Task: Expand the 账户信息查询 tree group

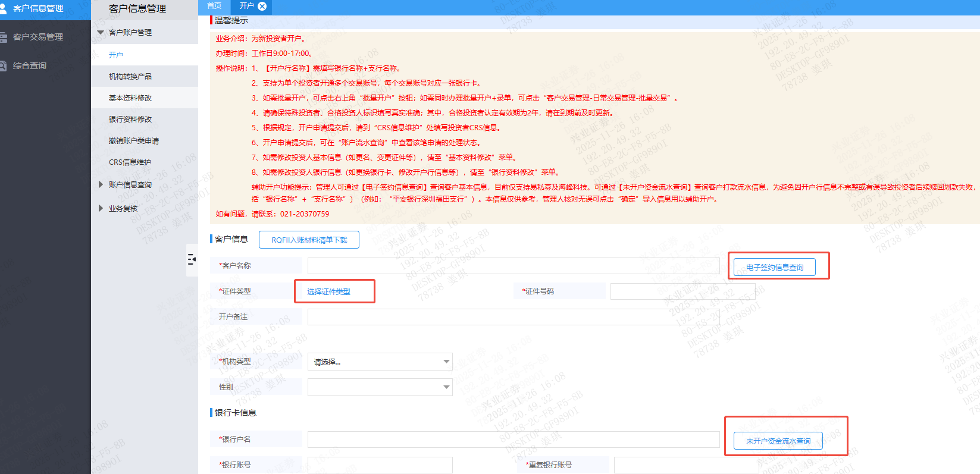Action: pyautogui.click(x=101, y=184)
